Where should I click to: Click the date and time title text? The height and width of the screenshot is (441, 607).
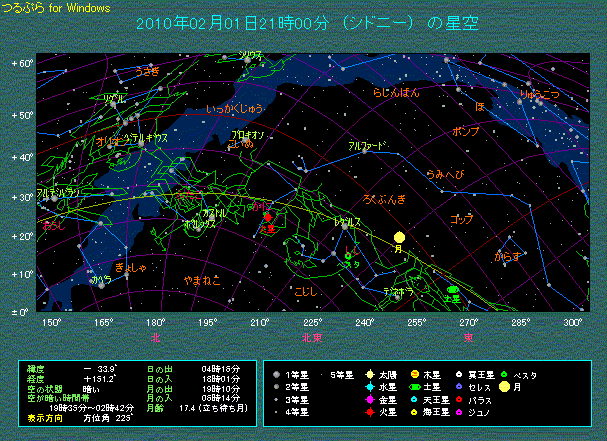302,22
